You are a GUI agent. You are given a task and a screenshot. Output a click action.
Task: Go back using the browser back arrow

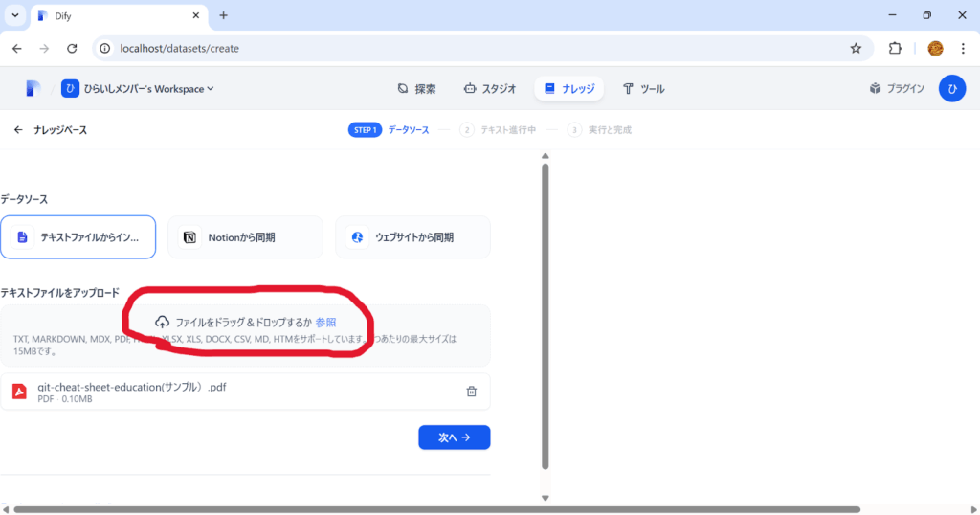pyautogui.click(x=17, y=48)
